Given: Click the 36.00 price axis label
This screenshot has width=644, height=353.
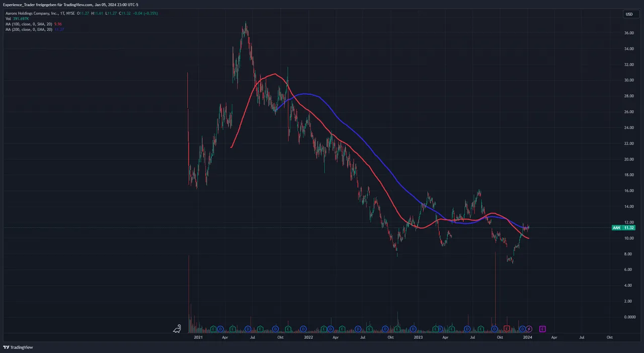Looking at the screenshot, I should click(x=628, y=33).
